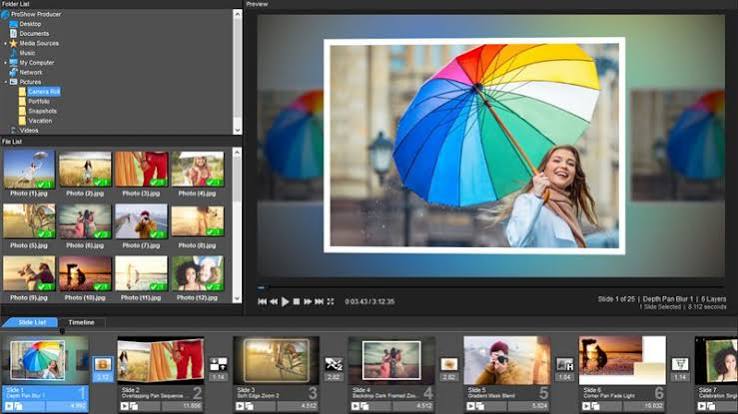Select Photo (12).jpg thumbnail
The image size is (738, 414).
click(x=198, y=273)
